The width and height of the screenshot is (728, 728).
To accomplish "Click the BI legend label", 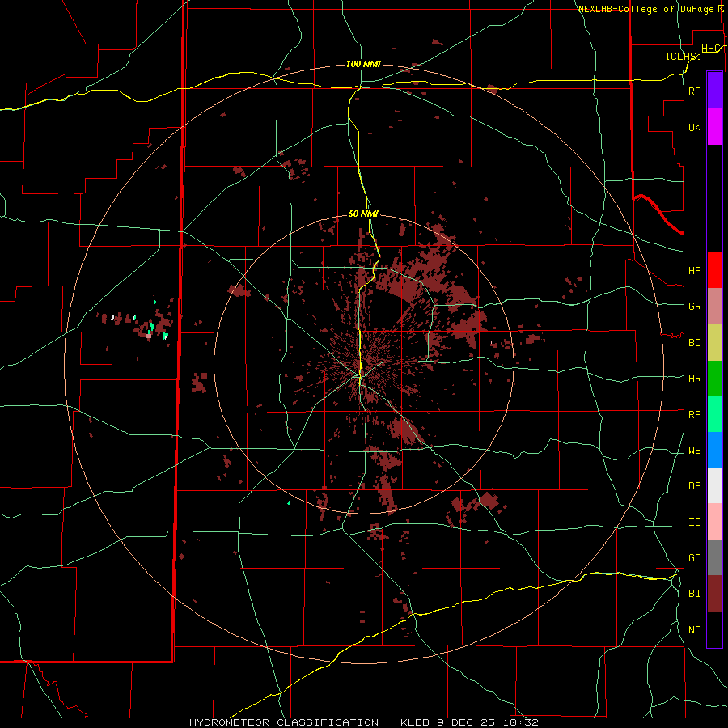I will (694, 594).
